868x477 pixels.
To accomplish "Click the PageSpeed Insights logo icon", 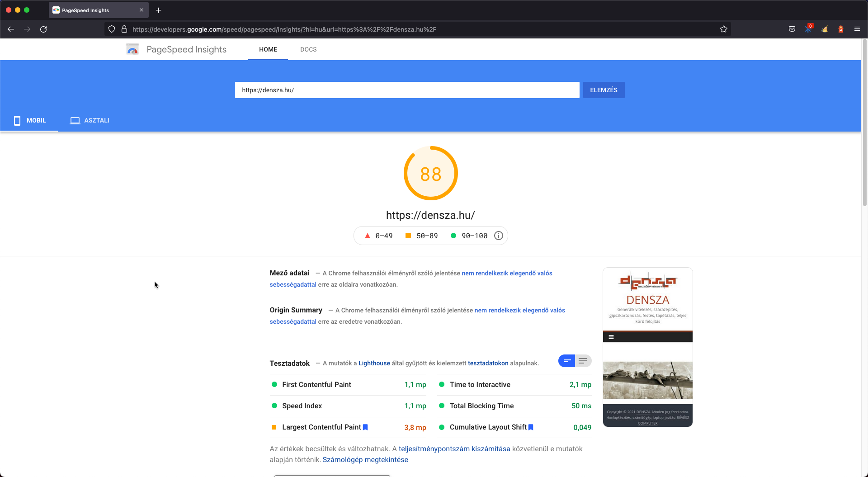I will click(132, 49).
